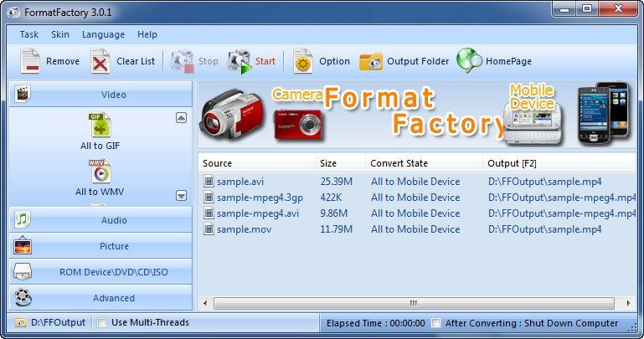Click the file icon beside sample.avi

click(x=209, y=181)
